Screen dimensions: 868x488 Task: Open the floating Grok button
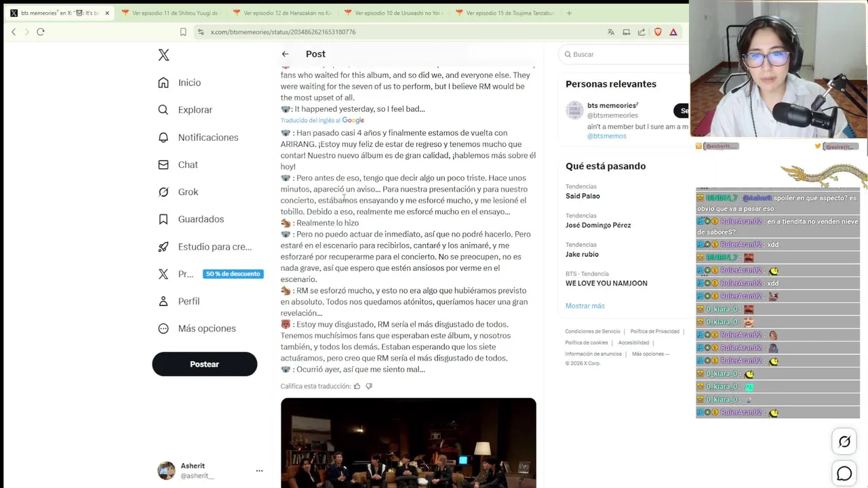(844, 442)
